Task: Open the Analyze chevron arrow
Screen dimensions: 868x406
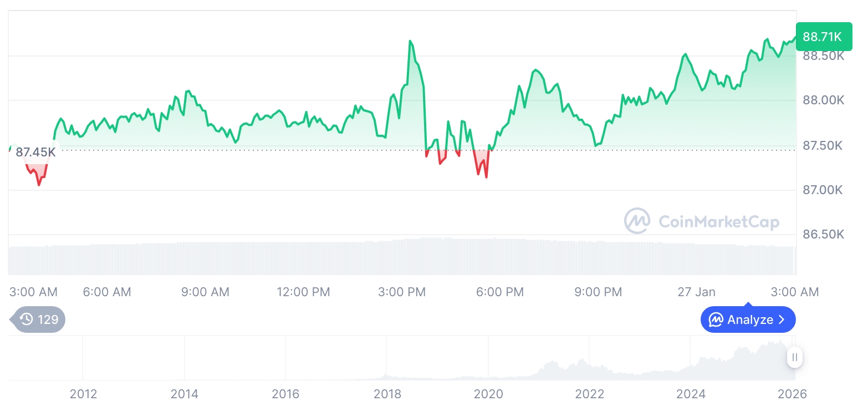Action: (782, 320)
